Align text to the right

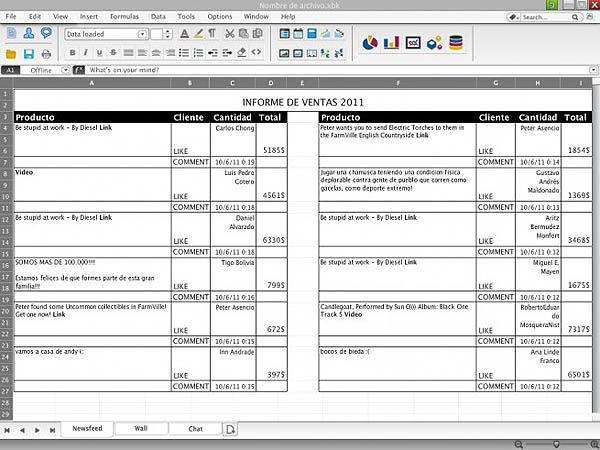pyautogui.click(x=170, y=53)
